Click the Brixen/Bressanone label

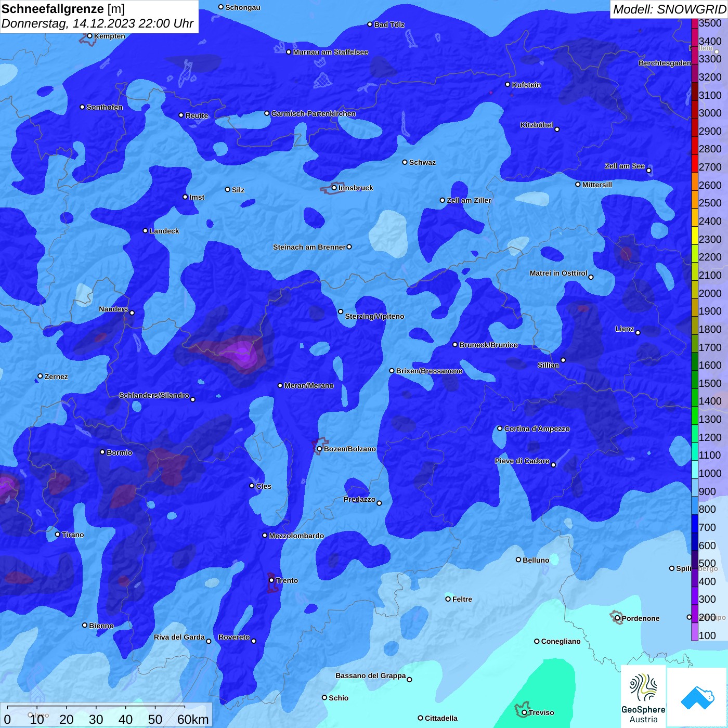(x=429, y=371)
